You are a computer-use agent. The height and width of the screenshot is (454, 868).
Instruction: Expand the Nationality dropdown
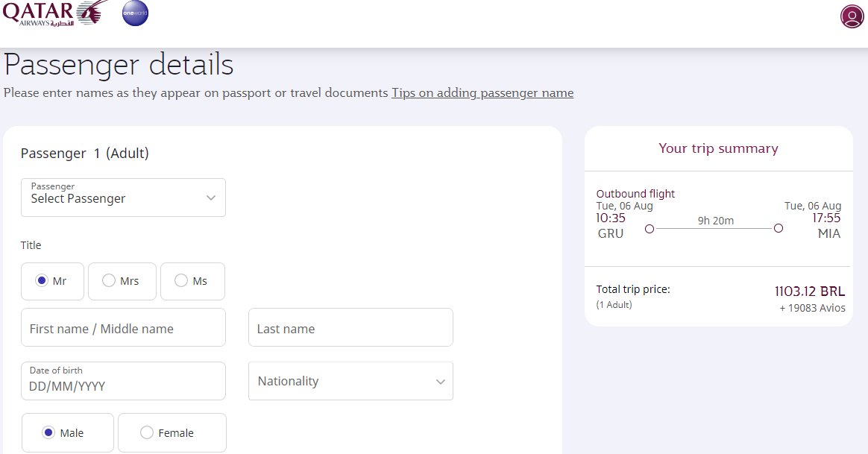(x=351, y=381)
